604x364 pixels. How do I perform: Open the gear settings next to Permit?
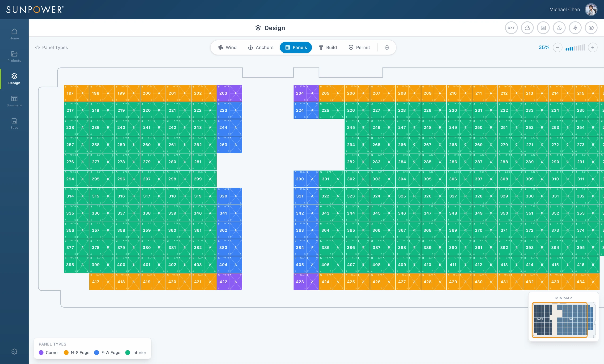click(387, 48)
